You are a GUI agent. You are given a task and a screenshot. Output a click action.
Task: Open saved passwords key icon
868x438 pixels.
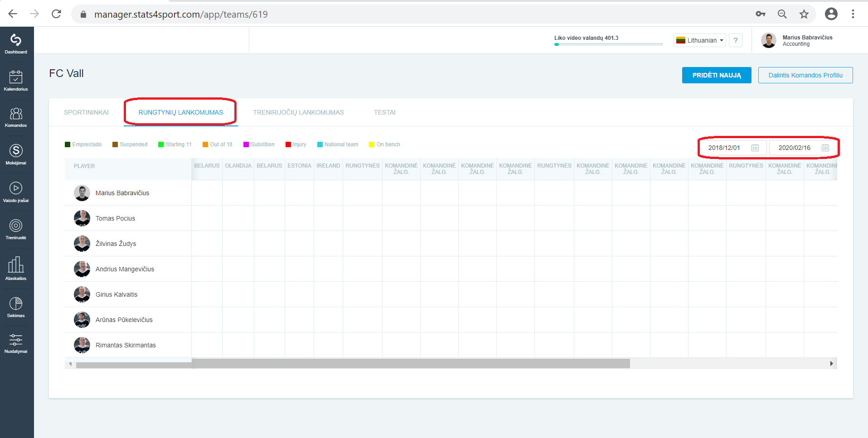coord(761,14)
